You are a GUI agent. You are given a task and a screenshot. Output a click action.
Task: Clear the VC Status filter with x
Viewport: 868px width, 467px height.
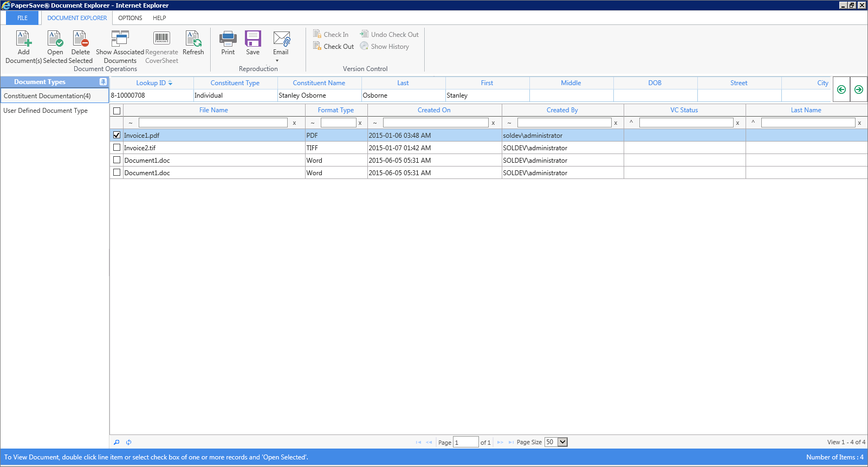click(737, 123)
